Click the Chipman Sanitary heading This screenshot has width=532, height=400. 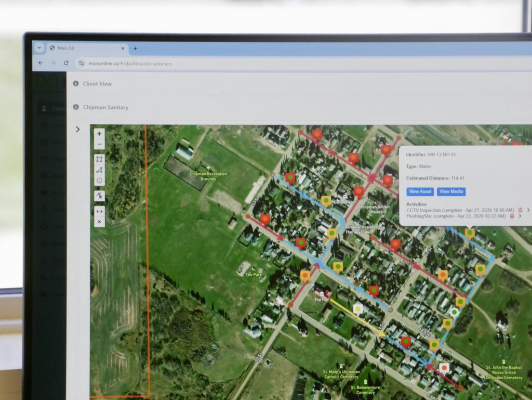pyautogui.click(x=105, y=107)
